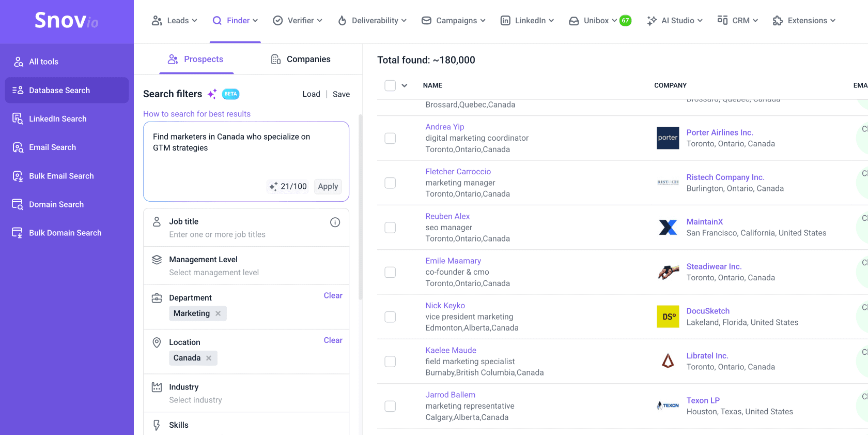Check the box for Fletcher Carroccio
Viewport: 868px width, 435px height.
click(x=390, y=183)
